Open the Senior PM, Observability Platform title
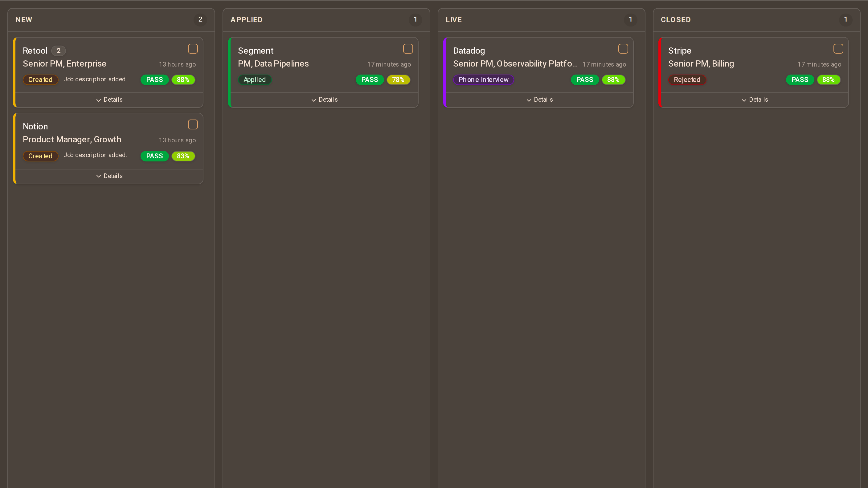This screenshot has width=868, height=488. click(x=515, y=64)
